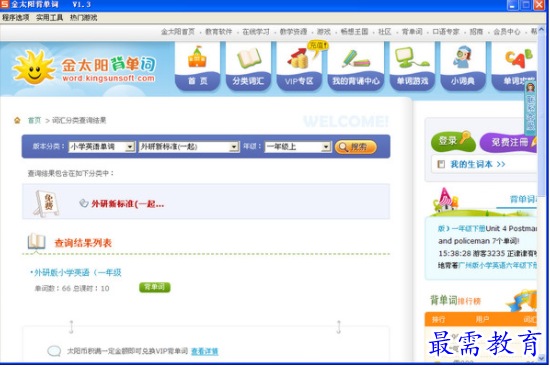550x375 pixels.
Task: Open the 小词典 icon tab
Action: pyautogui.click(x=463, y=67)
